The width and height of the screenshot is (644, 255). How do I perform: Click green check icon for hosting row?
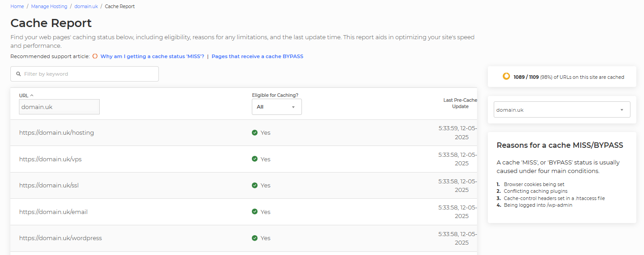tap(255, 132)
